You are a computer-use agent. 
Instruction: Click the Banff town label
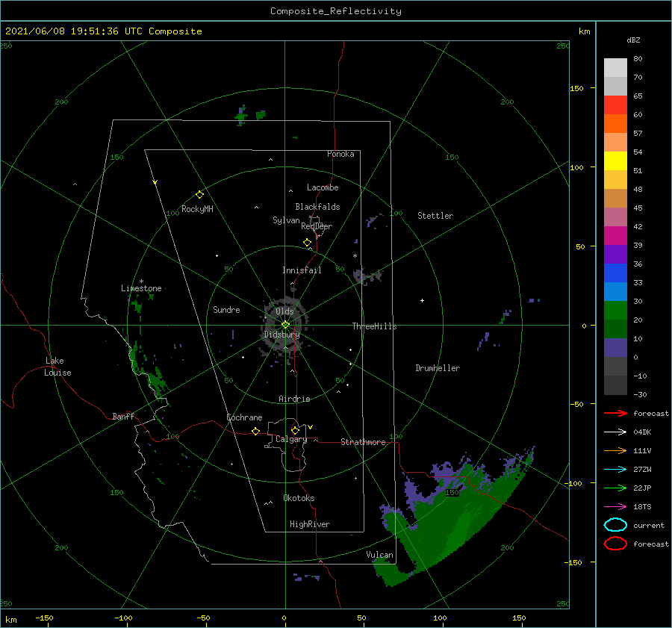123,416
